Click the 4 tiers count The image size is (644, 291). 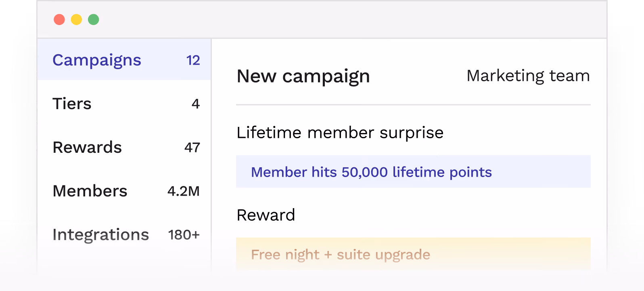tap(196, 104)
